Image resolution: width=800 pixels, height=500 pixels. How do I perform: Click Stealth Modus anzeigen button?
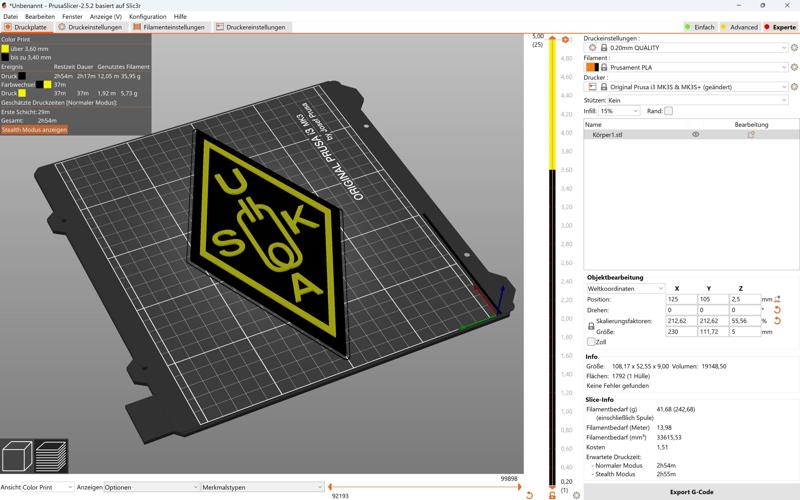(35, 130)
